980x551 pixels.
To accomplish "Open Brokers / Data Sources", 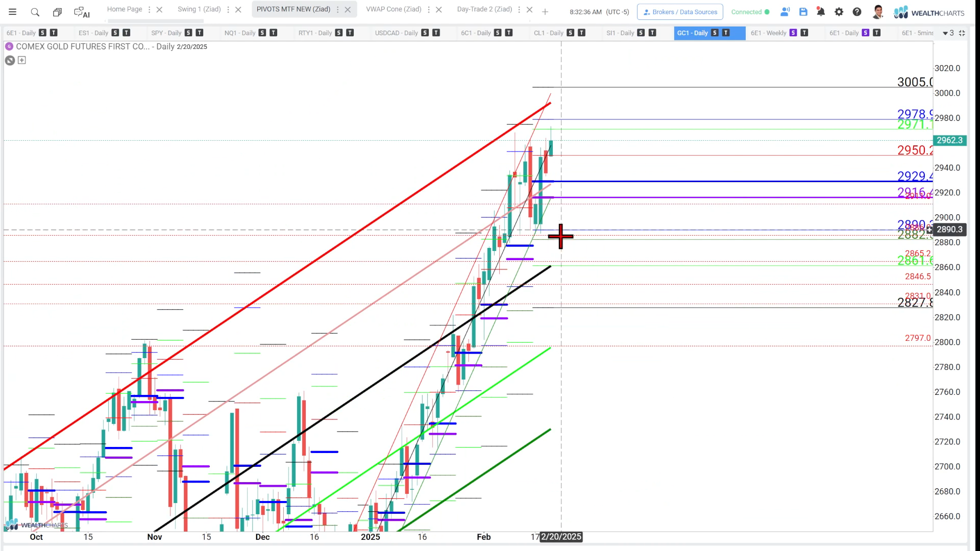I will [x=680, y=12].
